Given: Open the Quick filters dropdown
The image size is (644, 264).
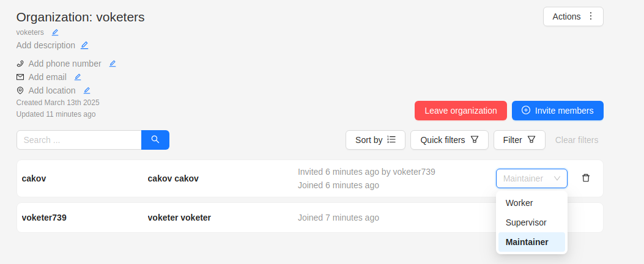Looking at the screenshot, I should (449, 140).
